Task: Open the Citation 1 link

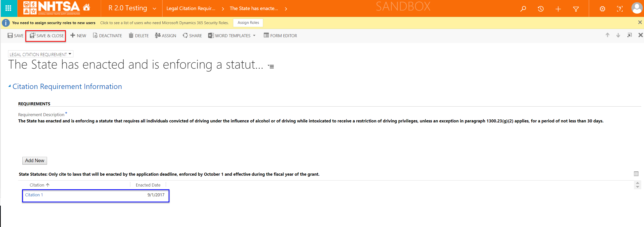Action: coord(34,195)
